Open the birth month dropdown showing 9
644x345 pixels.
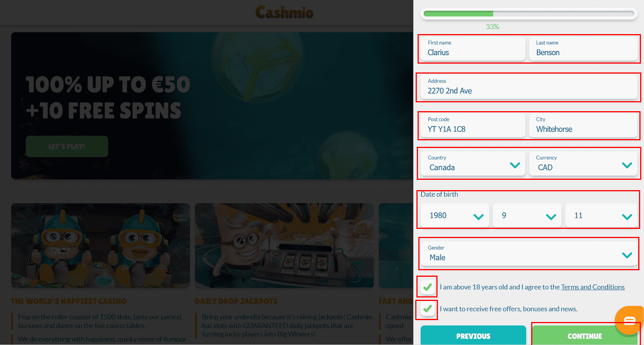click(527, 215)
